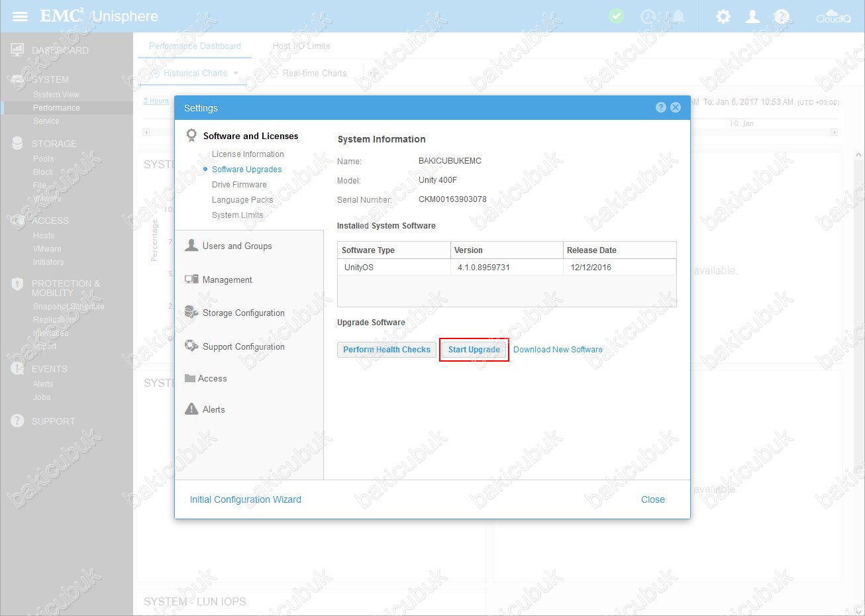This screenshot has width=865, height=616.
Task: Open Service in sidebar
Action: (46, 121)
